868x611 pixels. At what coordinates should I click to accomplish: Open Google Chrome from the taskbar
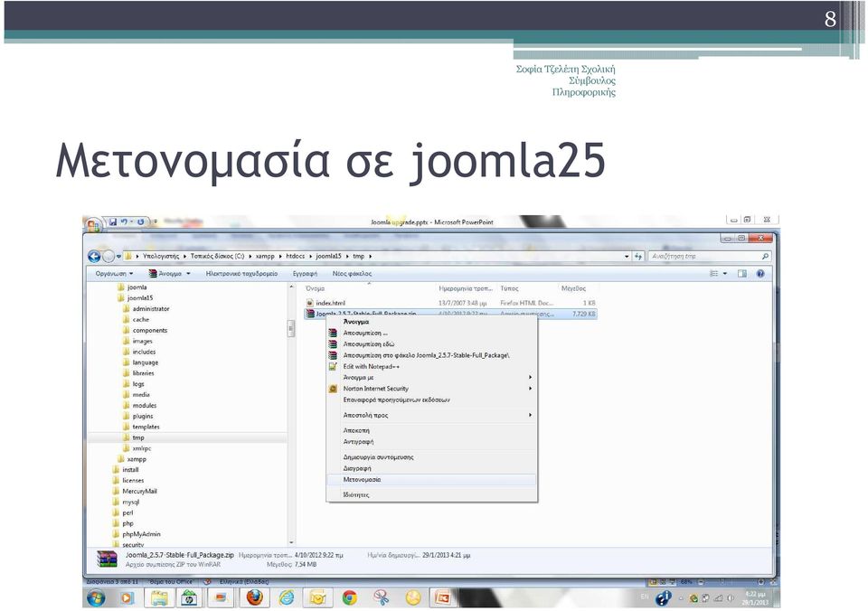click(x=349, y=597)
